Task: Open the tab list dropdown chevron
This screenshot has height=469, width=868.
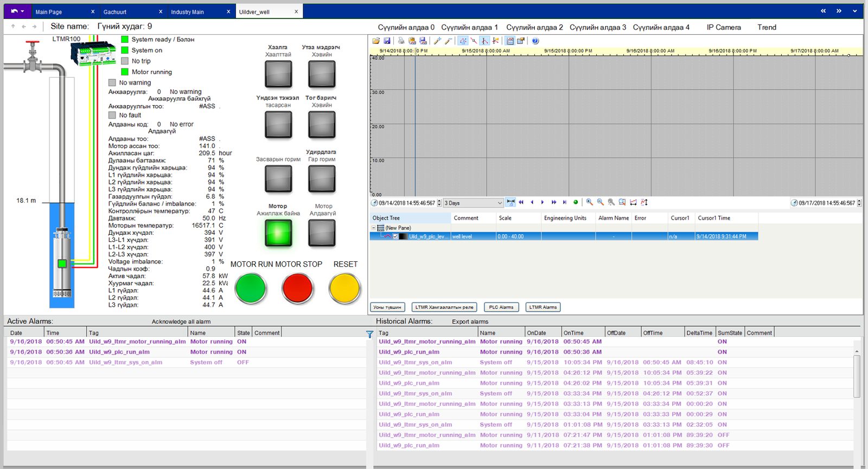Action: click(x=855, y=11)
